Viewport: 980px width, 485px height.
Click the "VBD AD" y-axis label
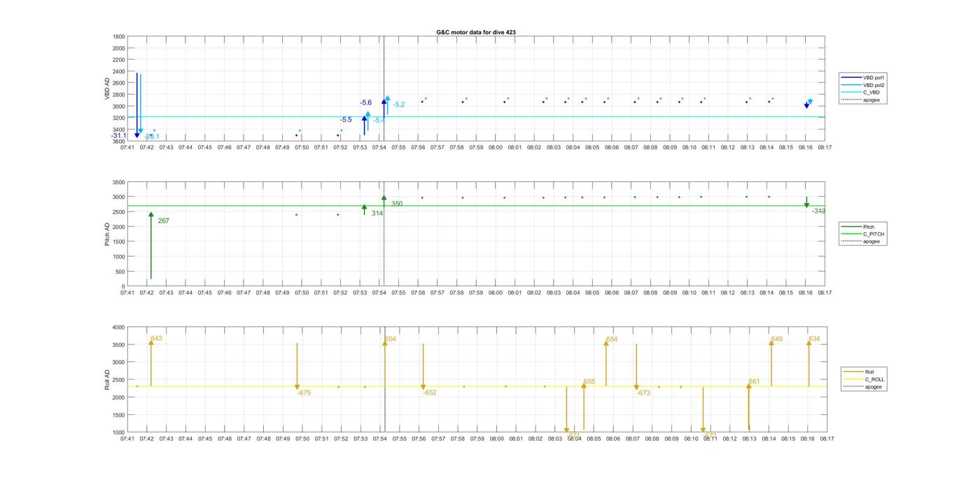(x=107, y=88)
